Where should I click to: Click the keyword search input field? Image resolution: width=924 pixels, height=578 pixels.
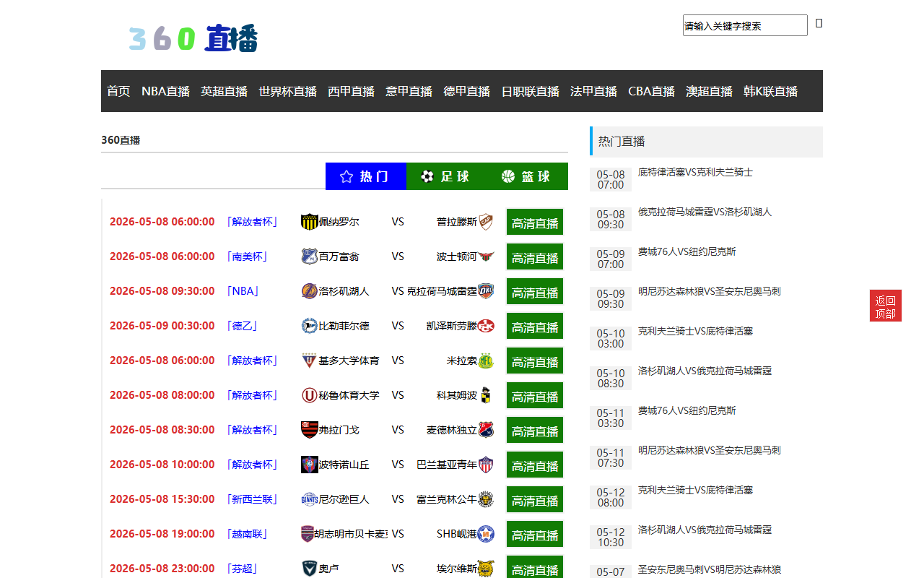(x=745, y=25)
